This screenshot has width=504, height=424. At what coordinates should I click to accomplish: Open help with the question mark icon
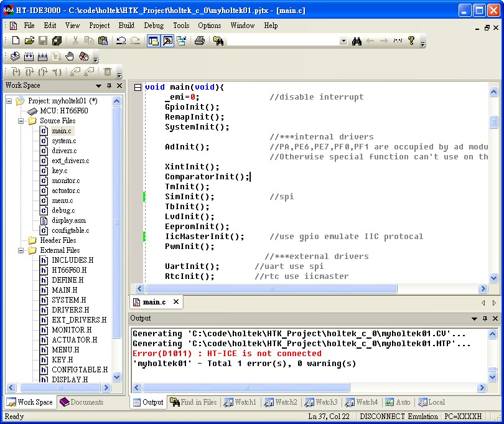click(x=411, y=40)
